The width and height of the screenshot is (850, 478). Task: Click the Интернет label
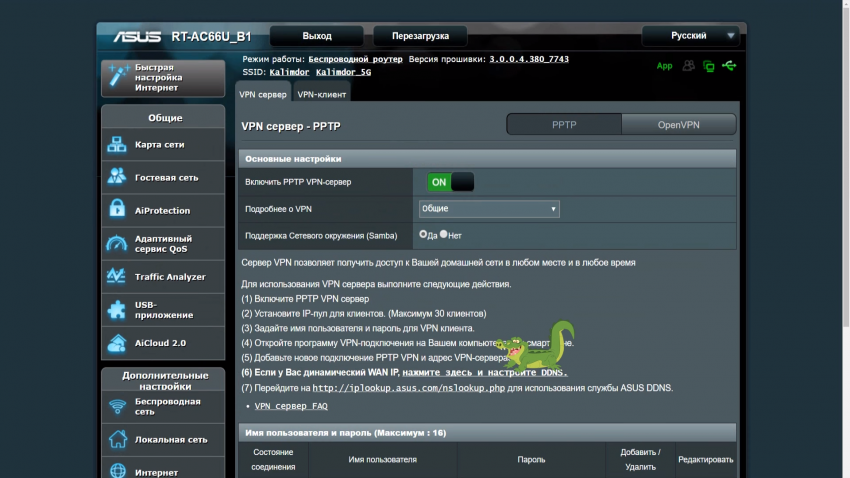pos(157,473)
